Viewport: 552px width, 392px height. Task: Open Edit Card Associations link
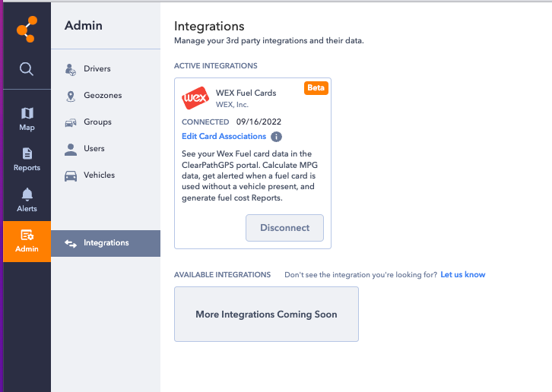coord(224,137)
